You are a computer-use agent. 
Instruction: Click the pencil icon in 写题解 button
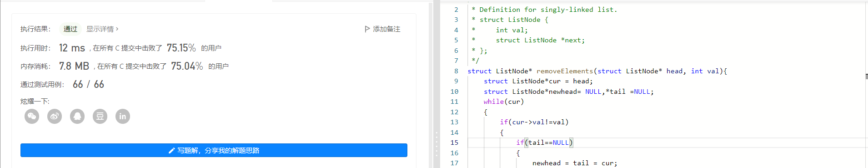(171, 151)
